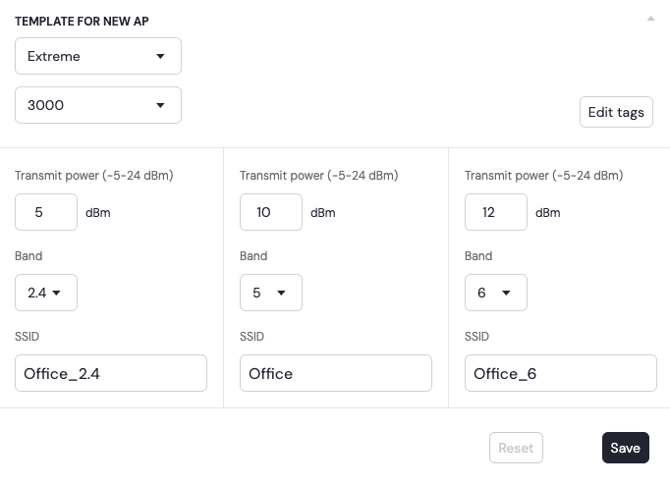The image size is (670, 485).
Task: Click the caret beside band 5
Action: point(282,293)
